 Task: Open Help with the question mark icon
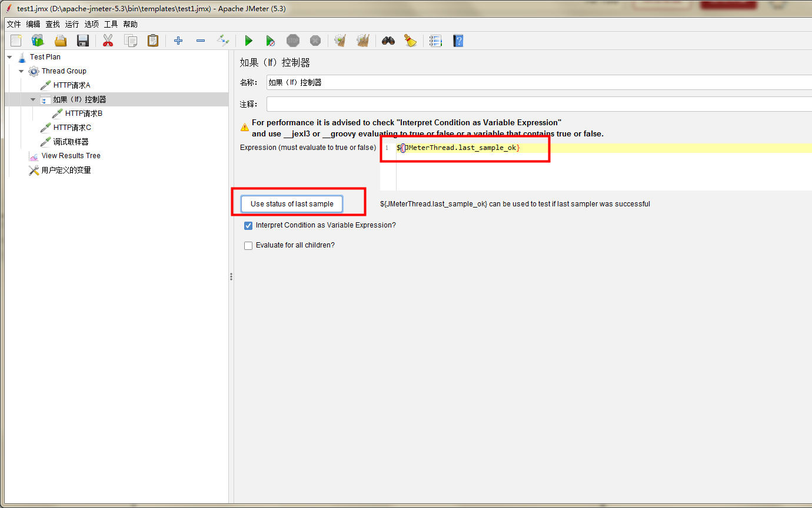458,41
